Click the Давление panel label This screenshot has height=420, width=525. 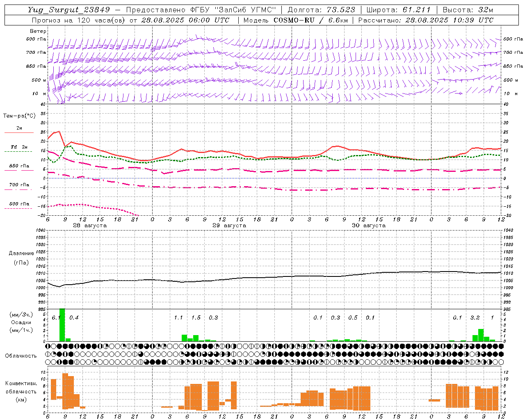pos(21,253)
